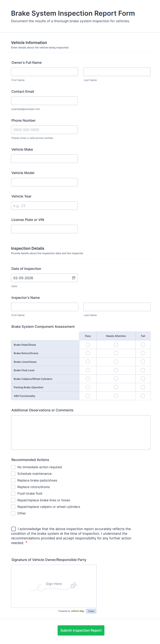Mark Brake Rotors/Drums as Needs Attention
160x644 pixels.
point(116,353)
